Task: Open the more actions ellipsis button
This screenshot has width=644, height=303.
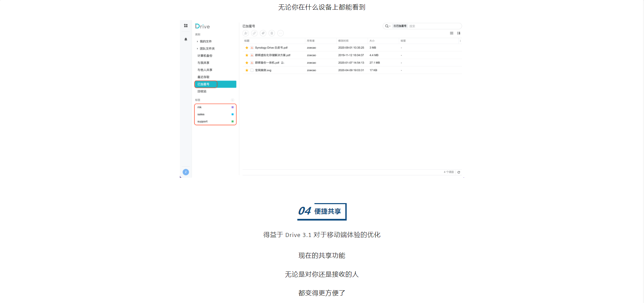Action: click(x=281, y=33)
